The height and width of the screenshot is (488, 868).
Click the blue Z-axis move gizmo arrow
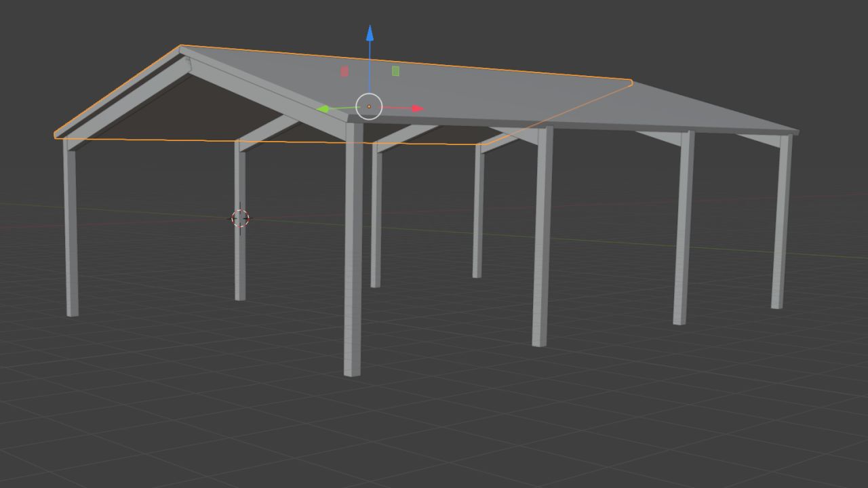pos(370,32)
